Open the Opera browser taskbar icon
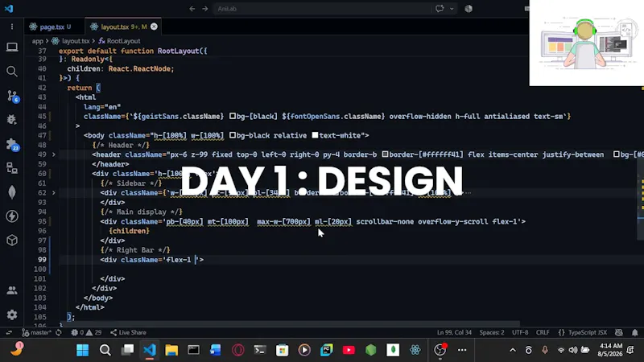 click(237, 350)
